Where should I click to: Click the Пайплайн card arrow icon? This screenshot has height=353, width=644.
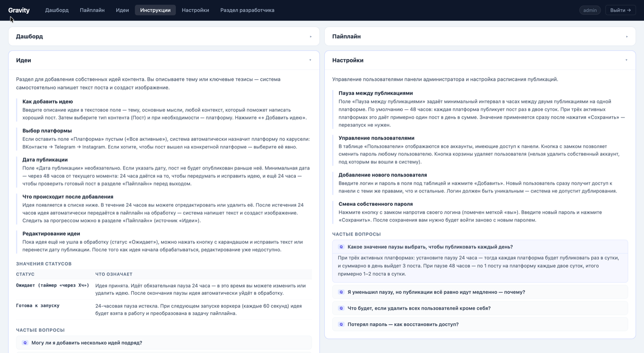pos(627,37)
